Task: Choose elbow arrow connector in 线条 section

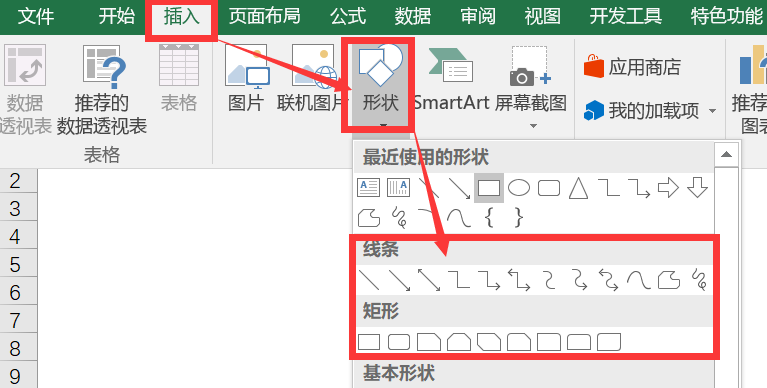Action: pos(489,280)
